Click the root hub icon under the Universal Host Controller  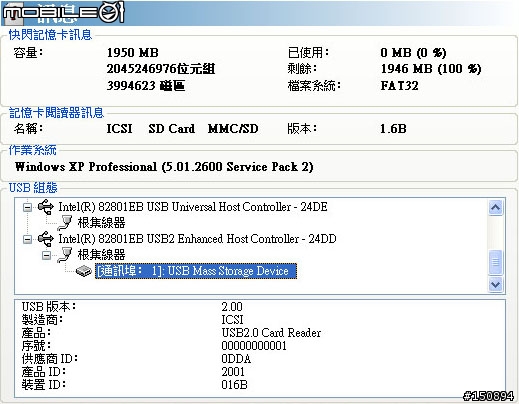point(65,222)
